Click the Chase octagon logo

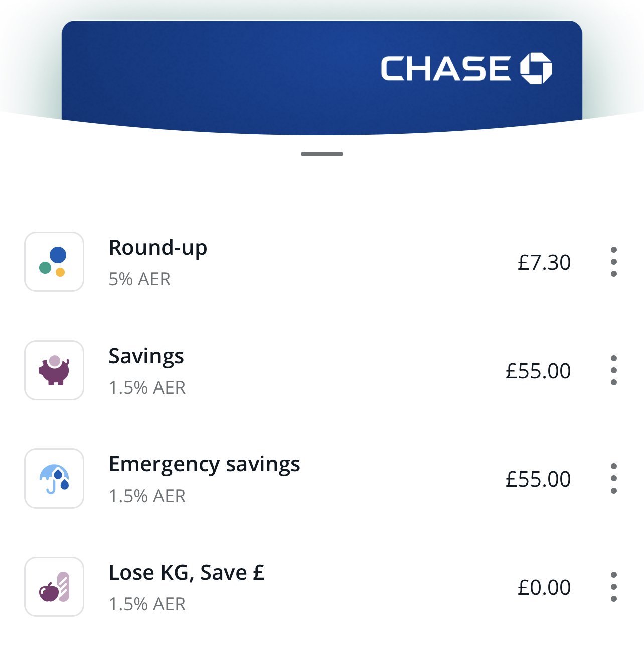[x=536, y=68]
